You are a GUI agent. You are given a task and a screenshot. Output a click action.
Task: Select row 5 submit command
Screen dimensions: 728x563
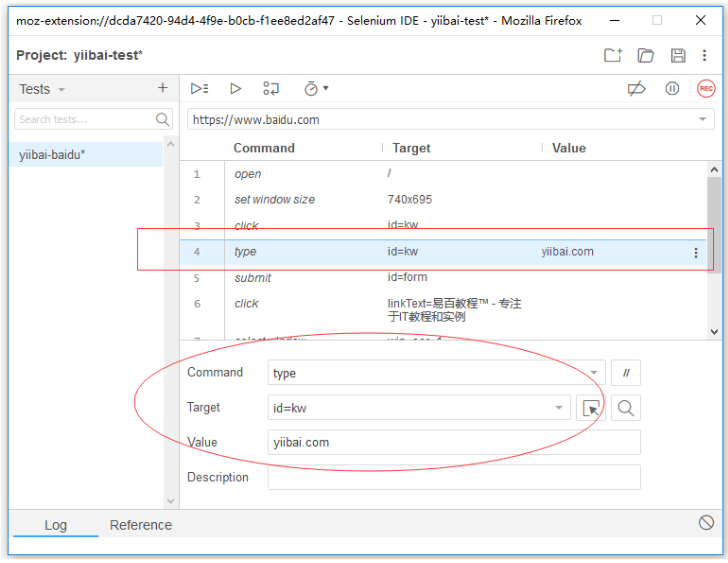coord(443,278)
